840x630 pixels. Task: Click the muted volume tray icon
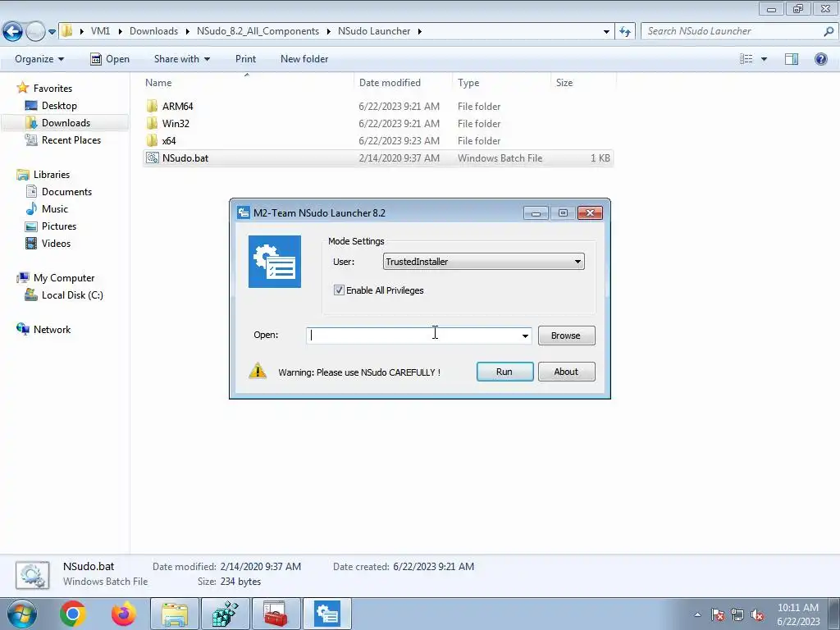tap(757, 614)
